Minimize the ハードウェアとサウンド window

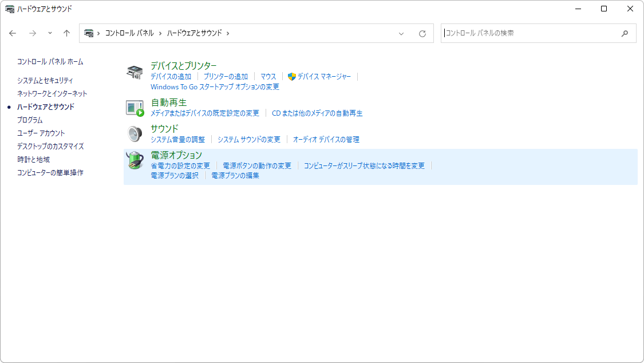click(578, 9)
